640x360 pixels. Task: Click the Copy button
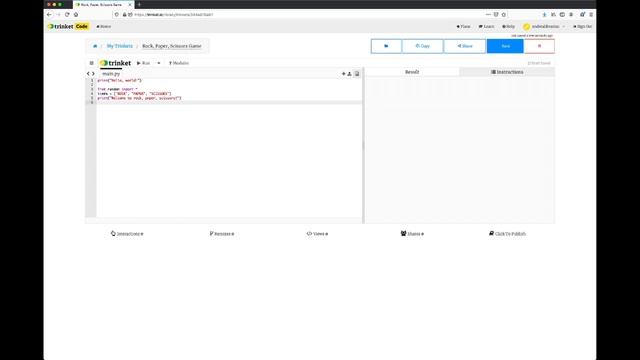[x=422, y=46]
